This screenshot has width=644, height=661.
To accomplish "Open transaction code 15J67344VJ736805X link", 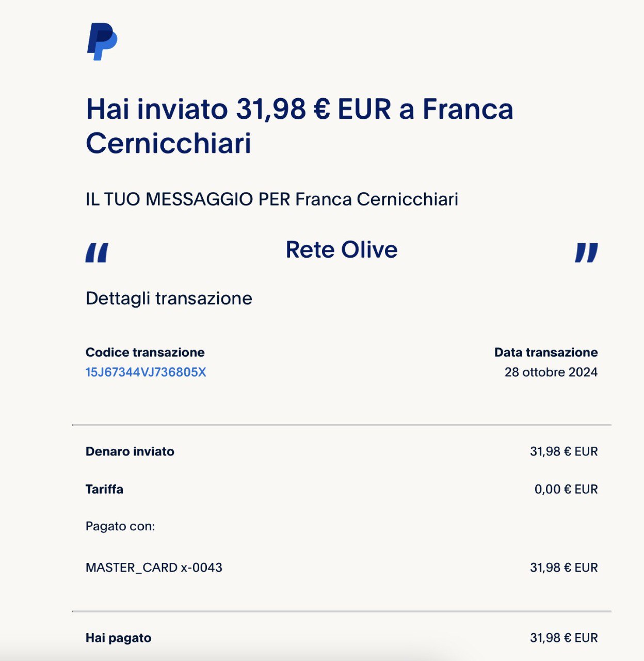I will [x=146, y=372].
